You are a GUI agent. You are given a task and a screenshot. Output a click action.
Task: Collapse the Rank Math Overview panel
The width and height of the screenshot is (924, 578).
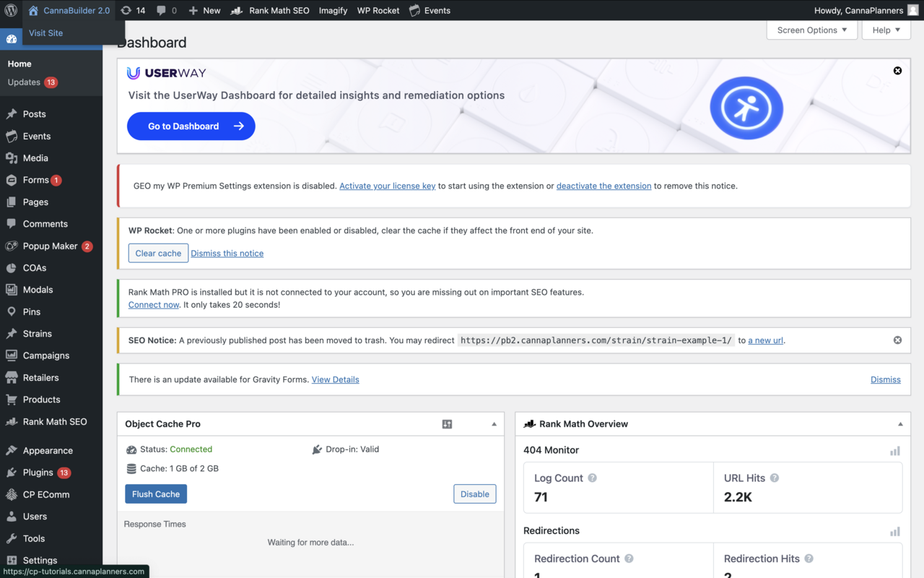click(x=900, y=424)
